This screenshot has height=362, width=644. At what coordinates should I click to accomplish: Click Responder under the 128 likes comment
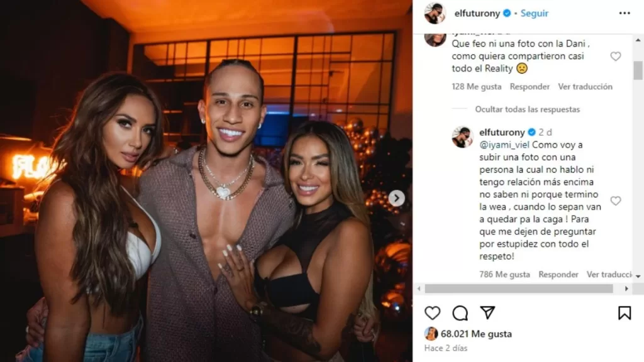(530, 87)
